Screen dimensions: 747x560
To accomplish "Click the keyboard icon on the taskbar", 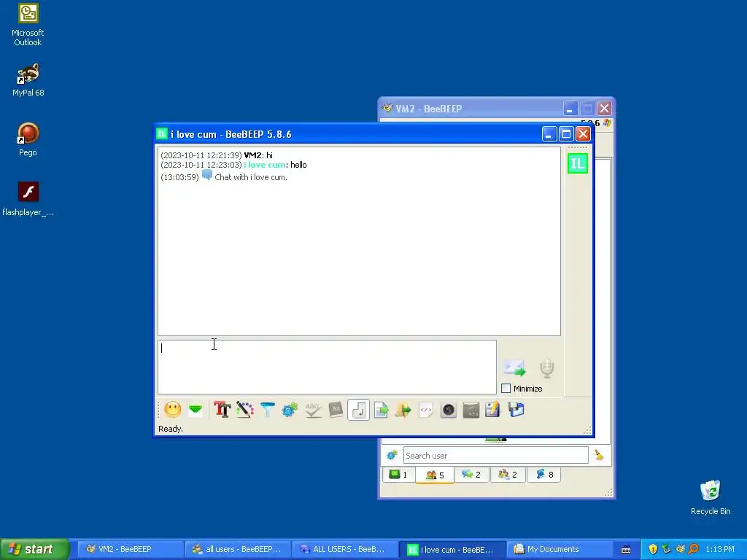I will pyautogui.click(x=626, y=550).
